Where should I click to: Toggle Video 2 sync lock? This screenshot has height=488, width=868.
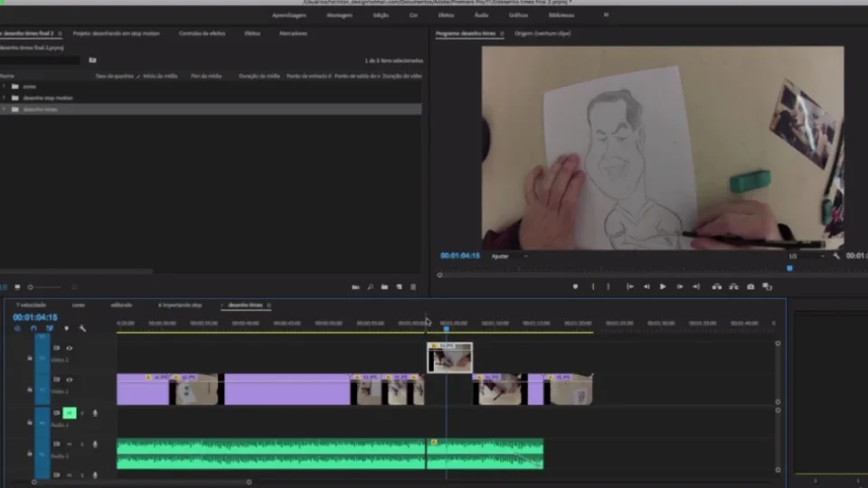coord(56,348)
